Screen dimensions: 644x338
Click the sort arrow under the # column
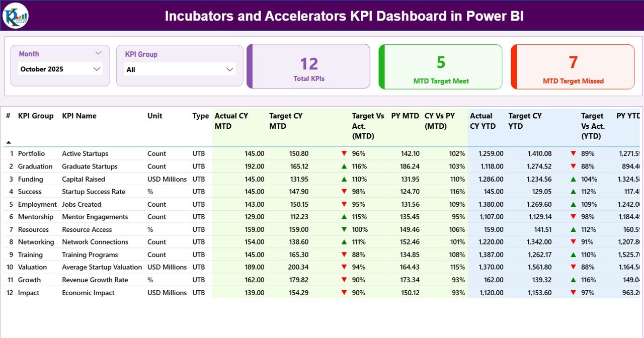9,141
